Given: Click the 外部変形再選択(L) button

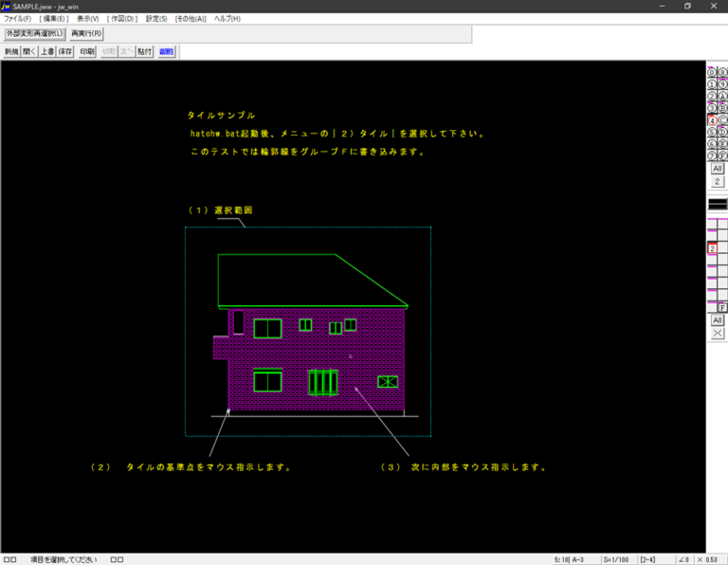Looking at the screenshot, I should point(34,33).
